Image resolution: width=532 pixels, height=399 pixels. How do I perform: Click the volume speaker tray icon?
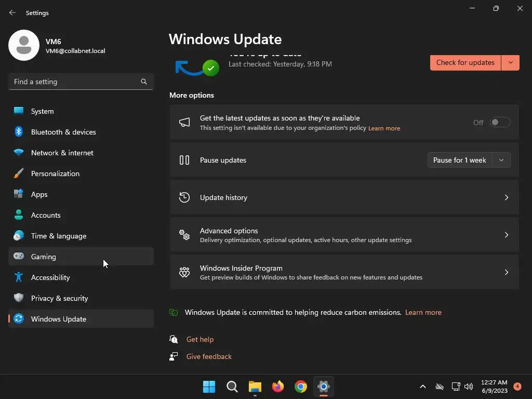469,387
